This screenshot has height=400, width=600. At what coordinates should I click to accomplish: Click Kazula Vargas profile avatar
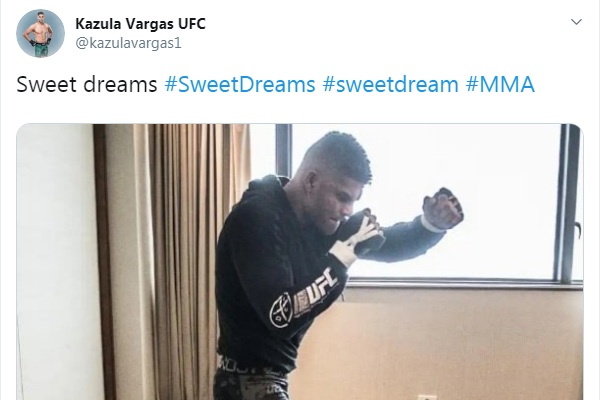[40, 33]
